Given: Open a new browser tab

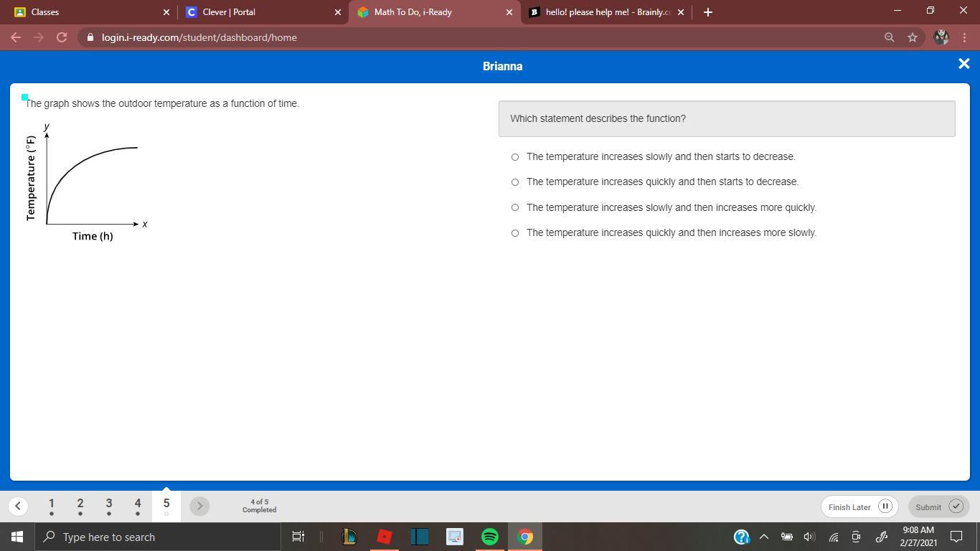Looking at the screenshot, I should click(x=708, y=12).
